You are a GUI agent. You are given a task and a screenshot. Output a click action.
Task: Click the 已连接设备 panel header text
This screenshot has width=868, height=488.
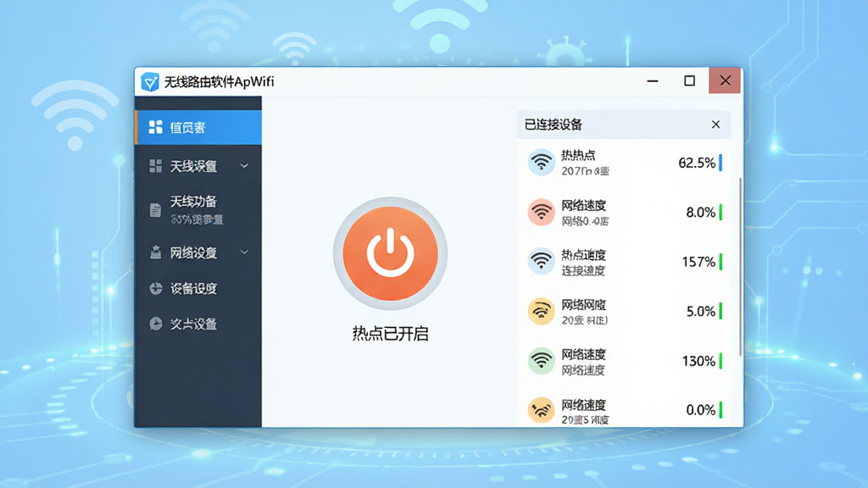click(x=553, y=125)
